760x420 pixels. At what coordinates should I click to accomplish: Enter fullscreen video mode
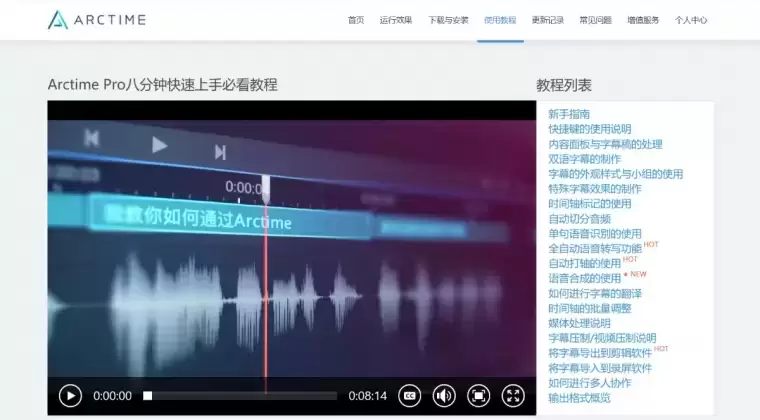(513, 396)
